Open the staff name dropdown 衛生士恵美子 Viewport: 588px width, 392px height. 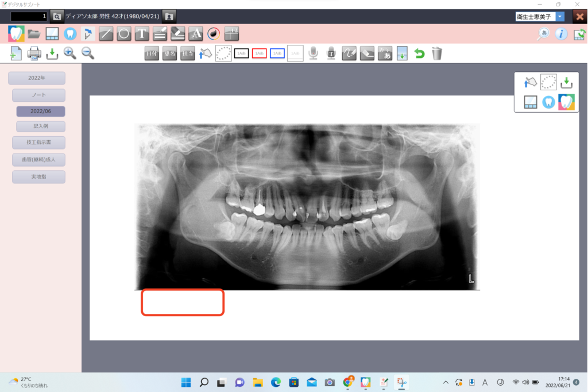pos(560,17)
